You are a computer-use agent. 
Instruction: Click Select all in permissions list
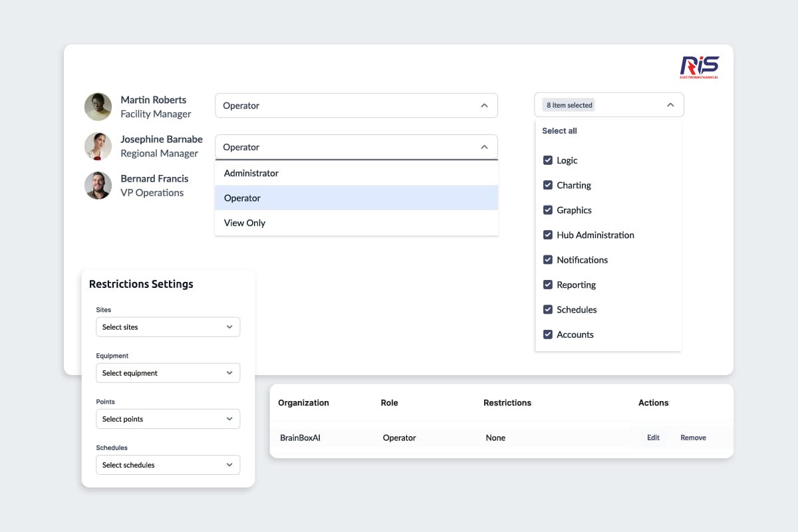tap(559, 131)
